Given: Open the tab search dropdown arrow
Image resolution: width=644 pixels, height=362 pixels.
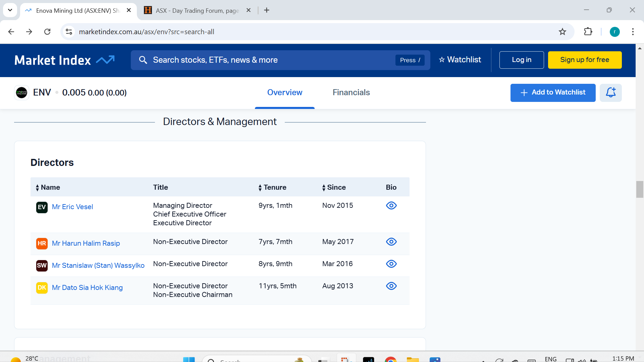Looking at the screenshot, I should pos(10,10).
